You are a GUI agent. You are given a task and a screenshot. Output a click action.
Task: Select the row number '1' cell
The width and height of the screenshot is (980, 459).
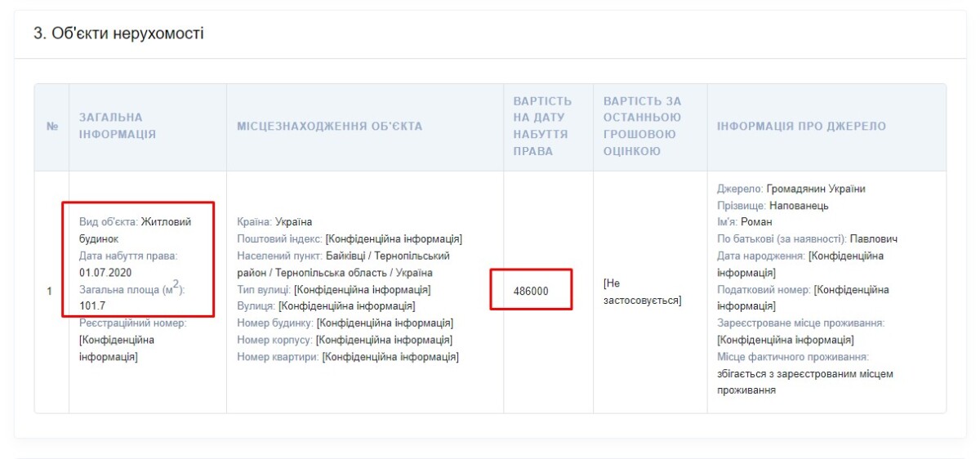coord(50,291)
